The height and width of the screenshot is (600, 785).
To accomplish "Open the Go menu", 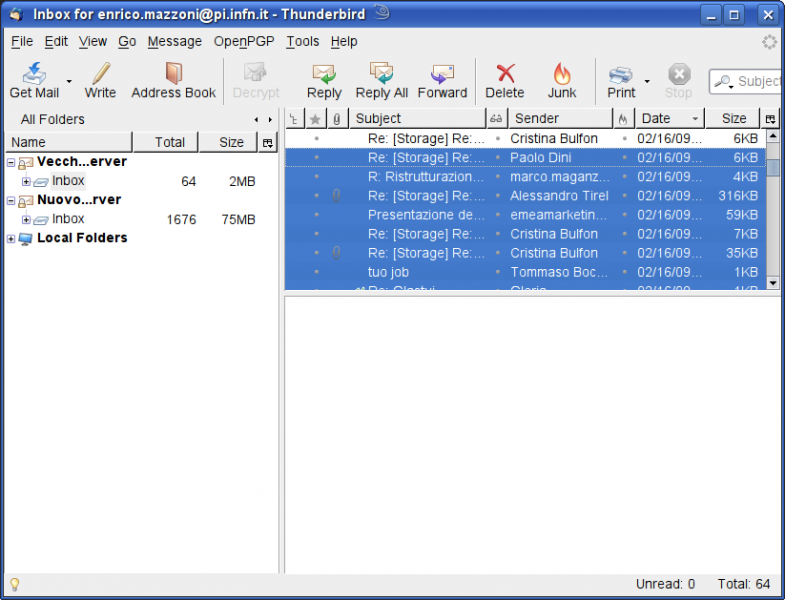I will tap(127, 41).
